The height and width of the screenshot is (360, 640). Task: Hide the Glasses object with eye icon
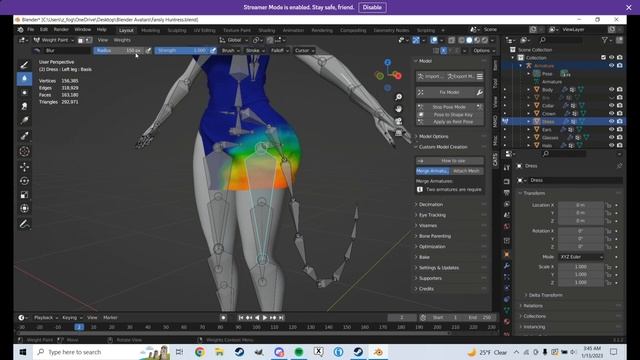611,137
